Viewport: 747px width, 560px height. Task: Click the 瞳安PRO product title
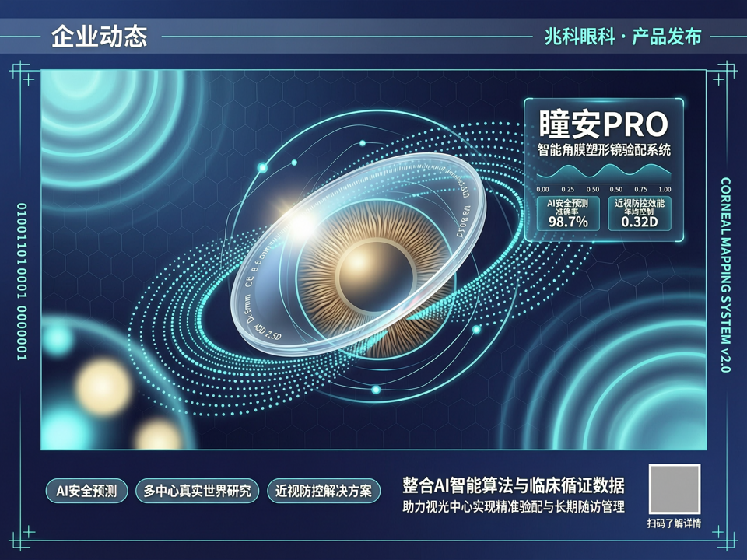604,124
